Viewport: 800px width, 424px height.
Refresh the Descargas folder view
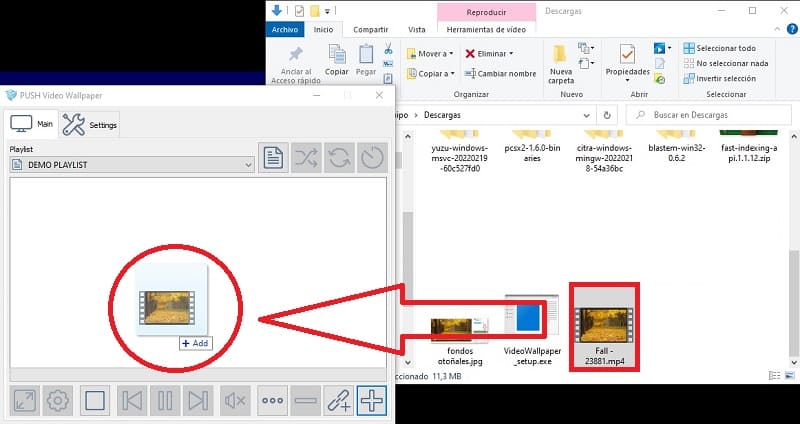[x=607, y=115]
